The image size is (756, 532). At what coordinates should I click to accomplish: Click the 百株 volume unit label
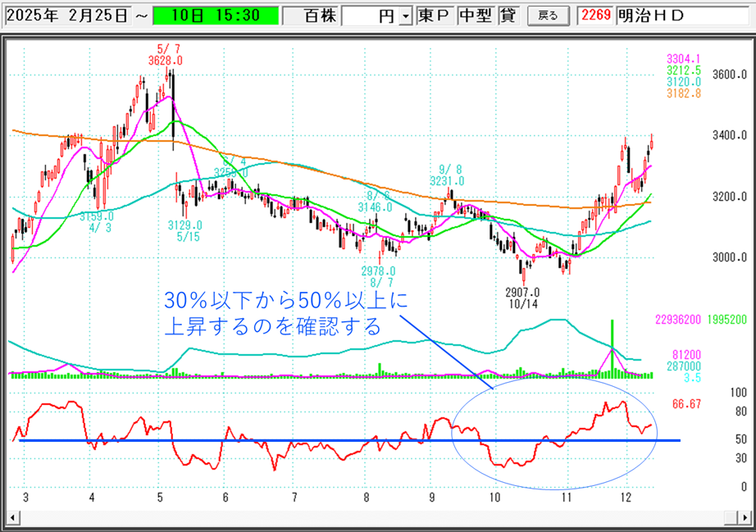click(311, 16)
